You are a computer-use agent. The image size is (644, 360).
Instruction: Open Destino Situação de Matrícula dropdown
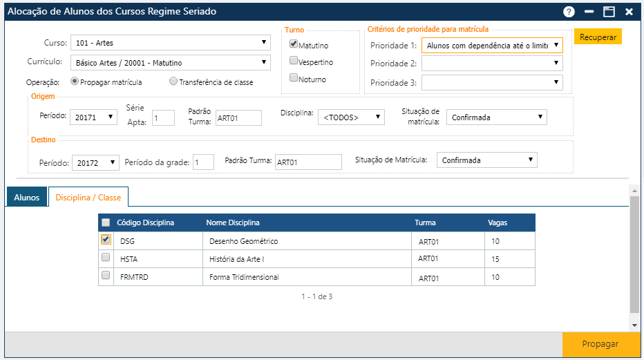tap(486, 160)
